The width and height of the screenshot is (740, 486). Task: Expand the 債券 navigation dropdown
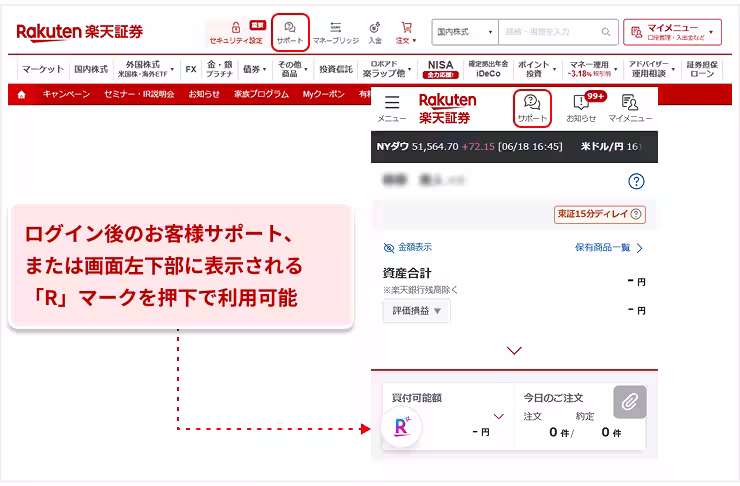(x=254, y=69)
